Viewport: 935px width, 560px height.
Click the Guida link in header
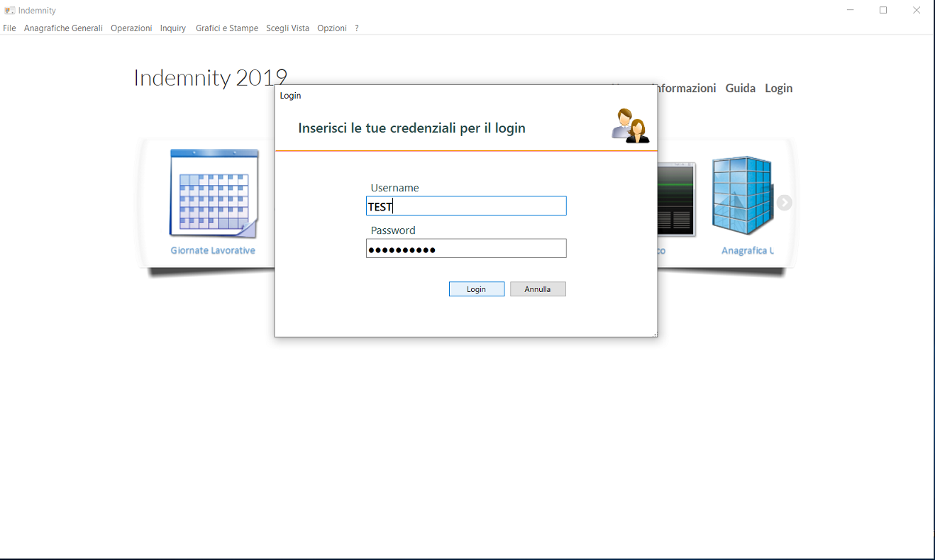[x=740, y=88]
